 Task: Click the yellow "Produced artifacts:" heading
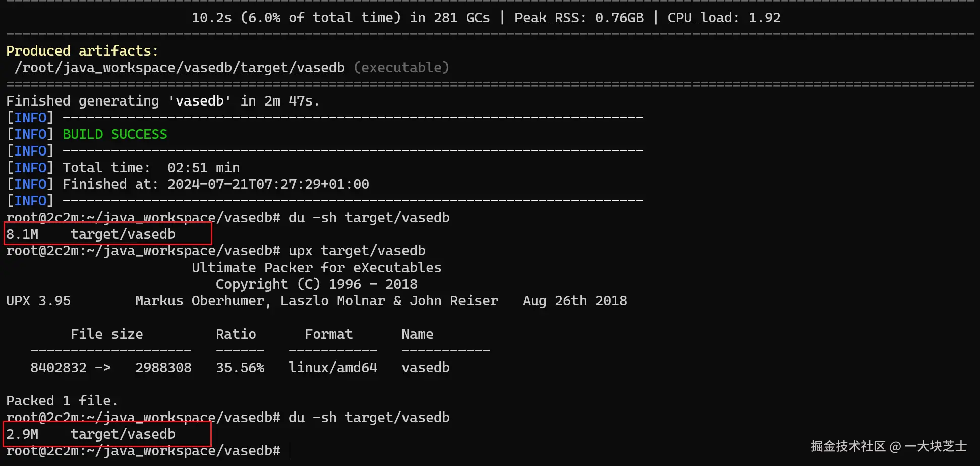82,51
